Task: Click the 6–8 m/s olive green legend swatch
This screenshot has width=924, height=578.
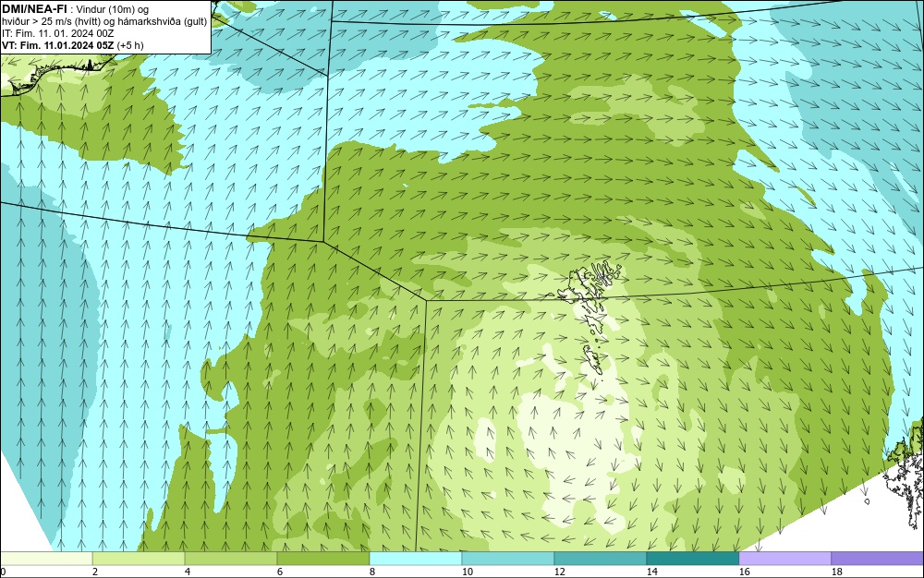Action: [x=322, y=558]
